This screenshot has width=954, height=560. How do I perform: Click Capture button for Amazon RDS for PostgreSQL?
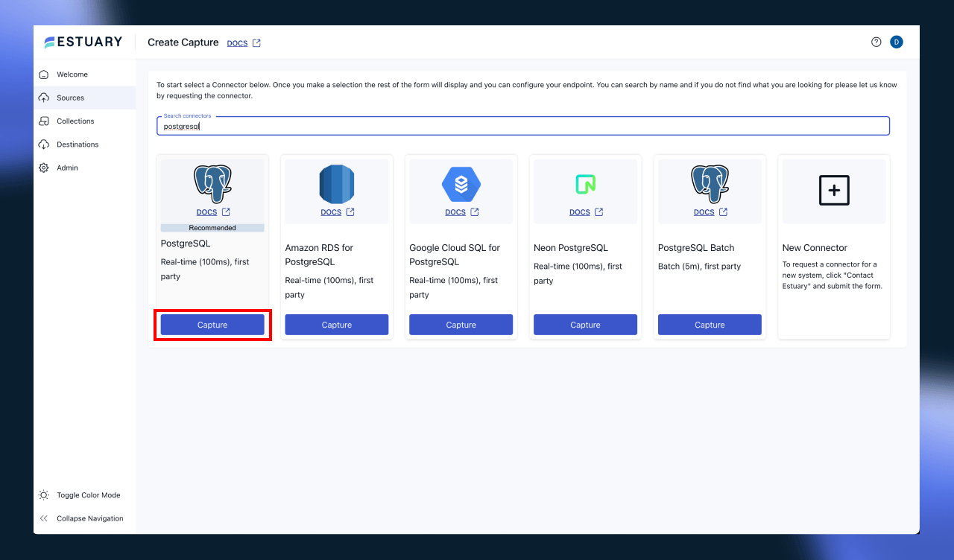click(337, 325)
